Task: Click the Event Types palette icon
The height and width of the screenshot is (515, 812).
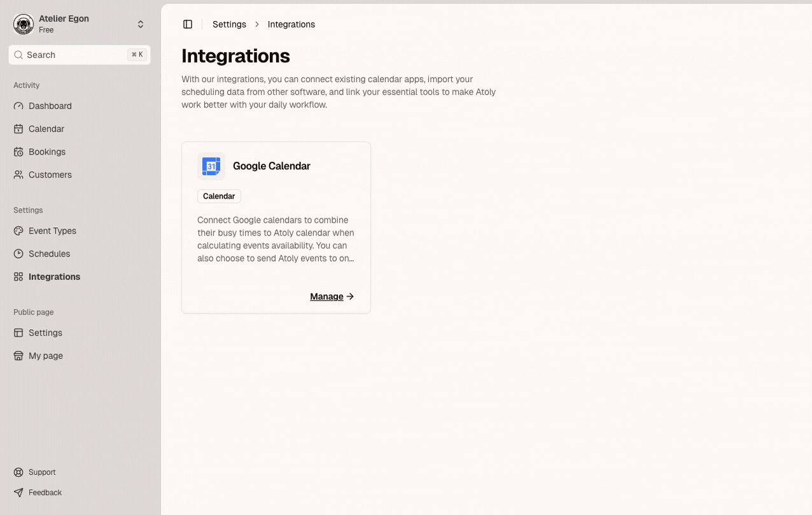Action: coord(18,231)
